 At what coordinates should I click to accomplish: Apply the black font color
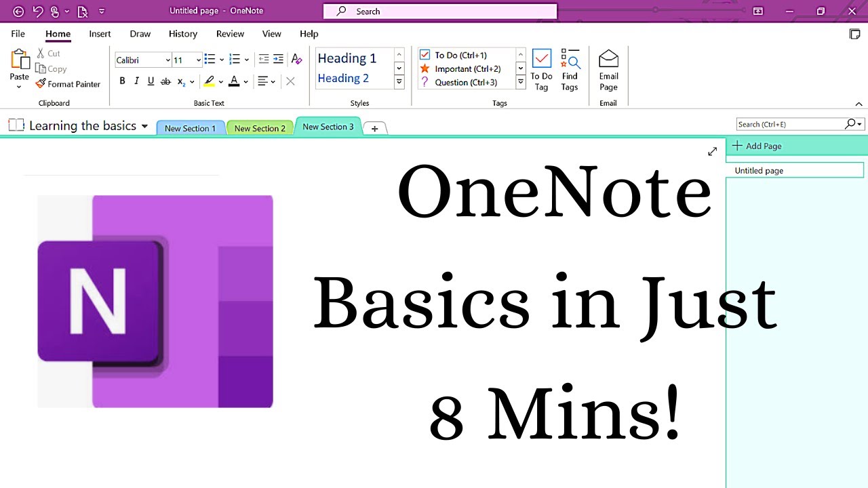click(x=234, y=81)
